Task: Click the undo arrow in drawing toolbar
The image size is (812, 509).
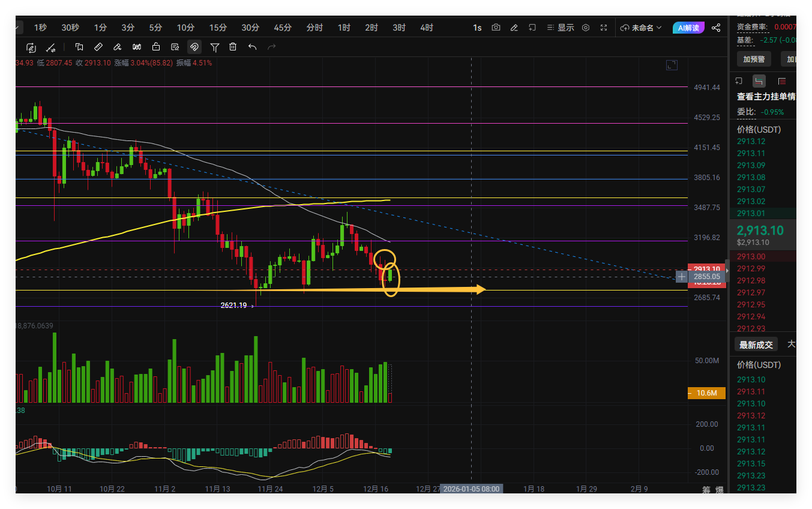Action: click(252, 47)
